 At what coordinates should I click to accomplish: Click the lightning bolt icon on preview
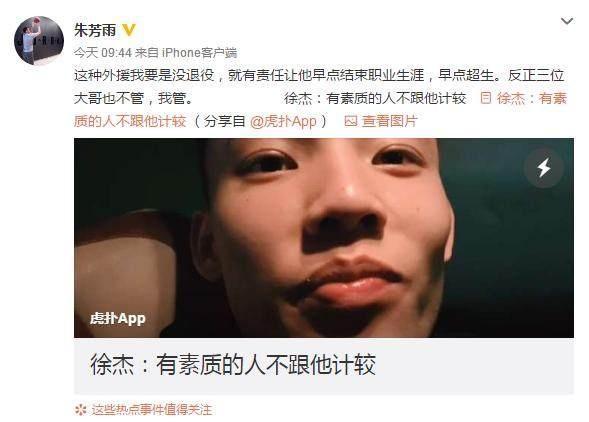pos(544,168)
